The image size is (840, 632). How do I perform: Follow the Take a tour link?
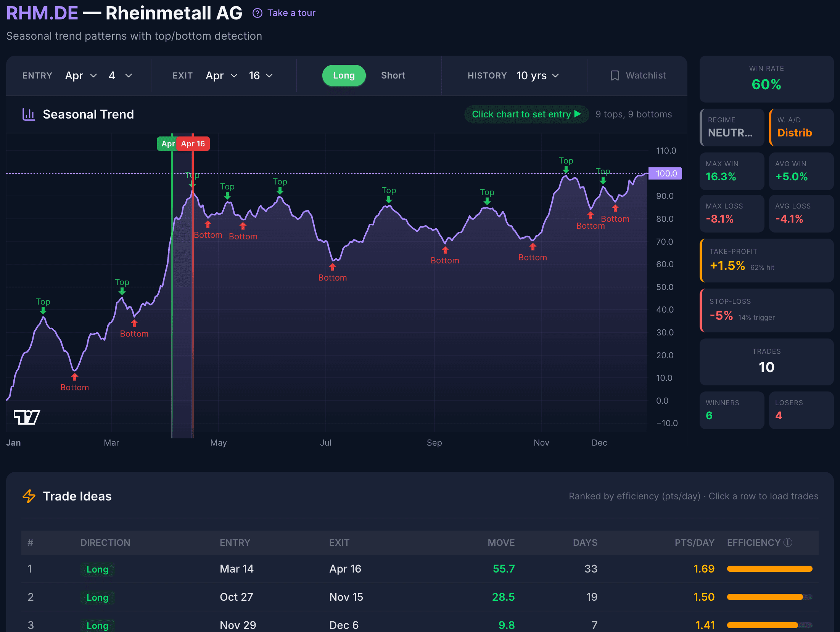(x=291, y=13)
